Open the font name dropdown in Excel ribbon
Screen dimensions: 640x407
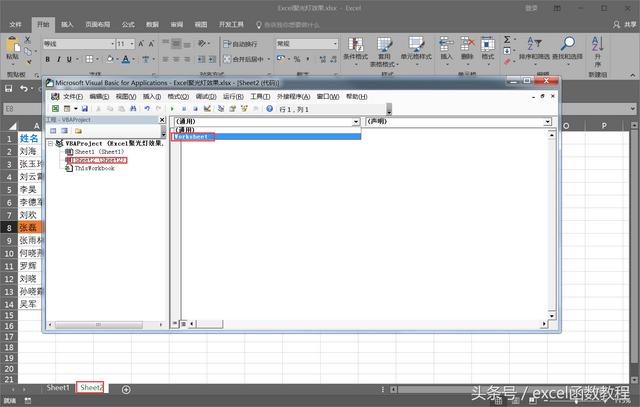pyautogui.click(x=112, y=44)
